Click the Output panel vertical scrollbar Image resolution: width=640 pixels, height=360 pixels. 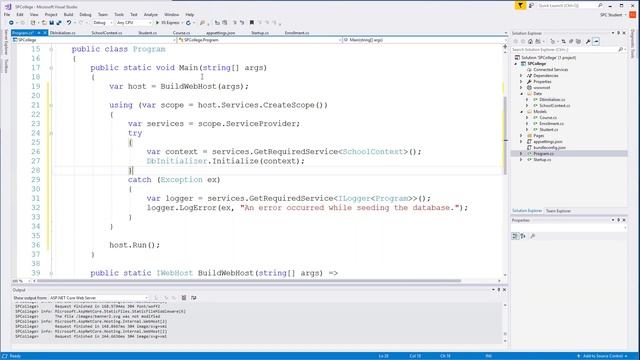[505, 322]
